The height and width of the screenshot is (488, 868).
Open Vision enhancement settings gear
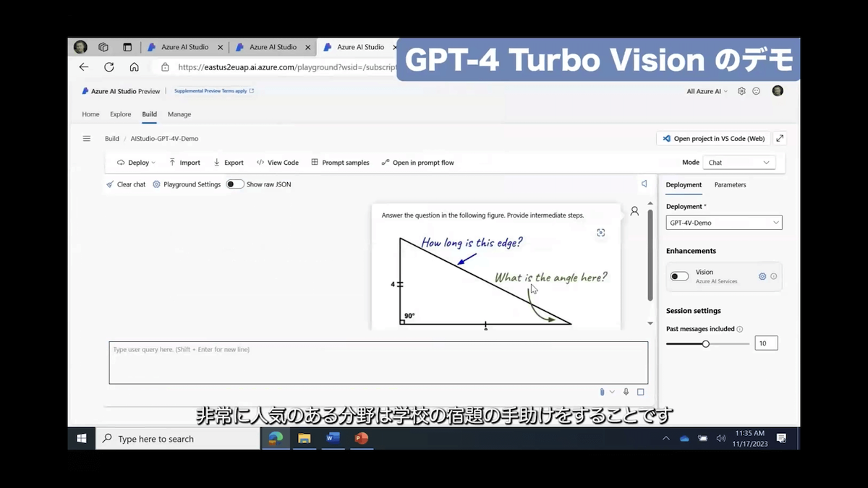point(762,276)
